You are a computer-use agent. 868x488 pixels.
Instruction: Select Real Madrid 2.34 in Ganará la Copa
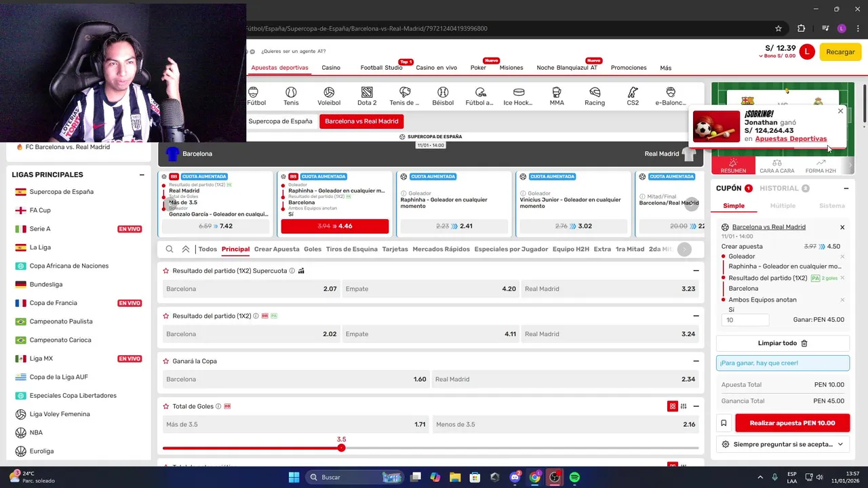click(565, 379)
